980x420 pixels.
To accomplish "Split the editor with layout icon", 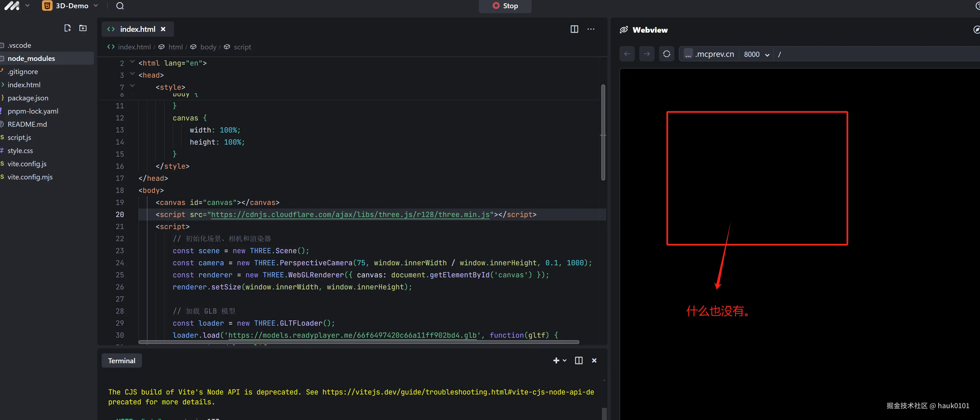I will tap(574, 29).
